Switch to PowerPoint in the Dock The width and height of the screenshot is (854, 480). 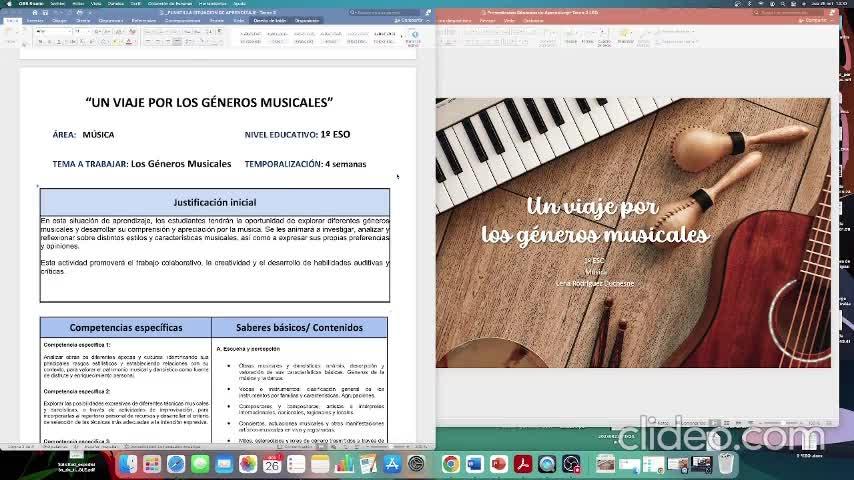pos(499,464)
